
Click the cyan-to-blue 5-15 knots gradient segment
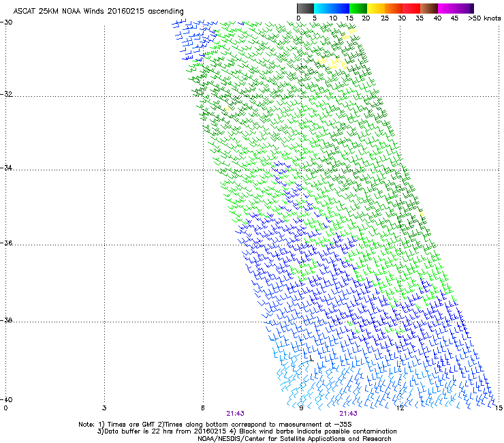point(332,8)
